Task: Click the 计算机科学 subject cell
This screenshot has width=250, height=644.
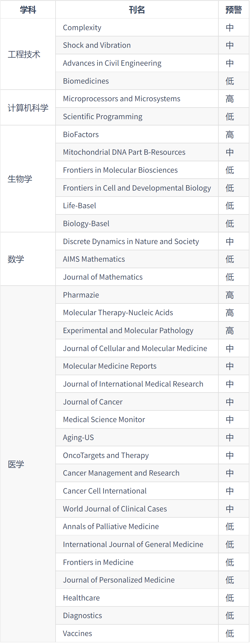Action: coord(28,108)
